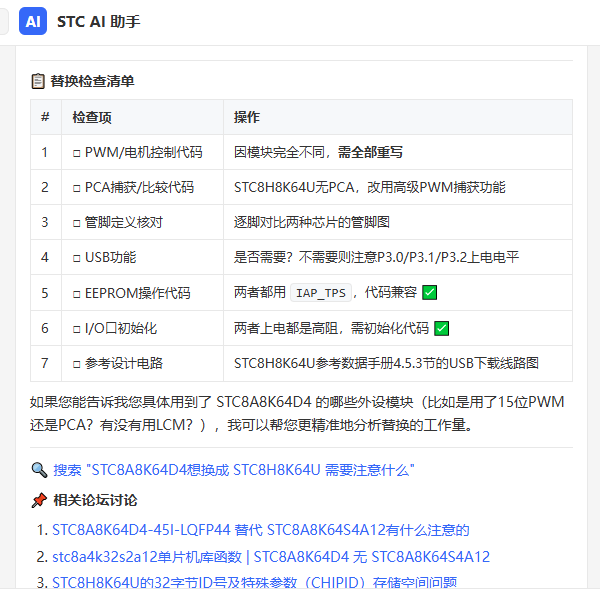
Task: Click the green checkmark in EEPROM row
Action: tap(429, 293)
